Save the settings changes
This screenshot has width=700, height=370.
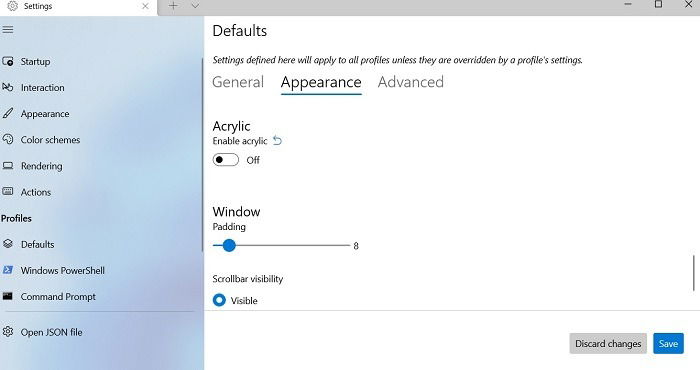point(668,344)
